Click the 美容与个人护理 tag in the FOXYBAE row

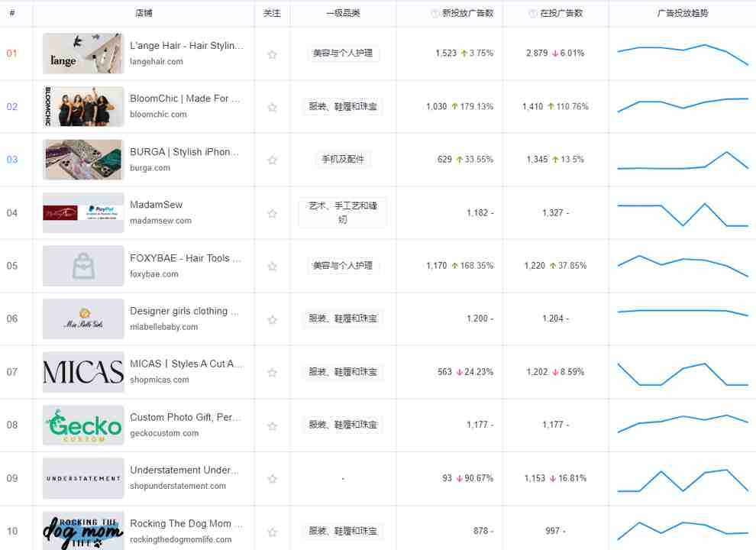coord(343,265)
